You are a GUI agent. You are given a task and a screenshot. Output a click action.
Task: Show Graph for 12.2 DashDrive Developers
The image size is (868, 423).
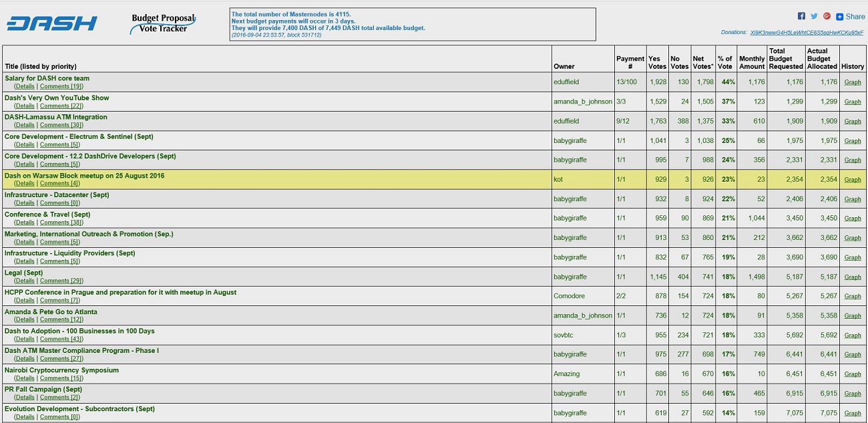853,160
